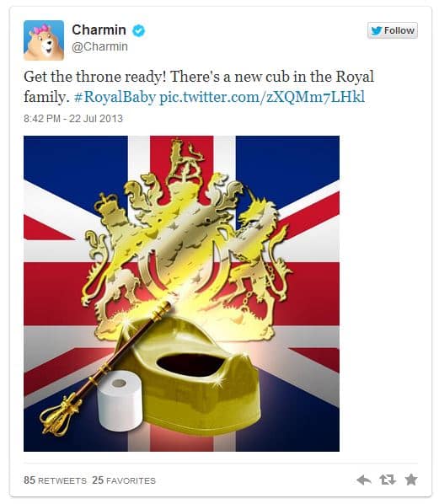Image resolution: width=439 pixels, height=504 pixels.
Task: Click the Twitter bird icon in Follow button
Action: point(377,30)
